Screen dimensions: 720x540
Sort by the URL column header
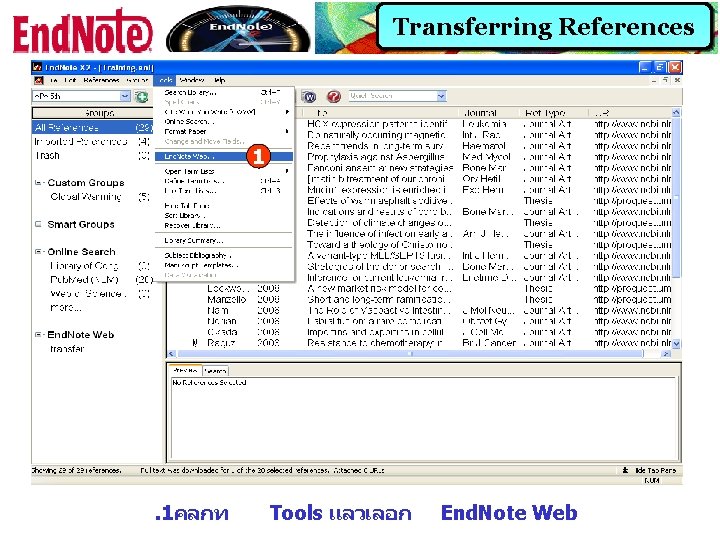point(602,113)
